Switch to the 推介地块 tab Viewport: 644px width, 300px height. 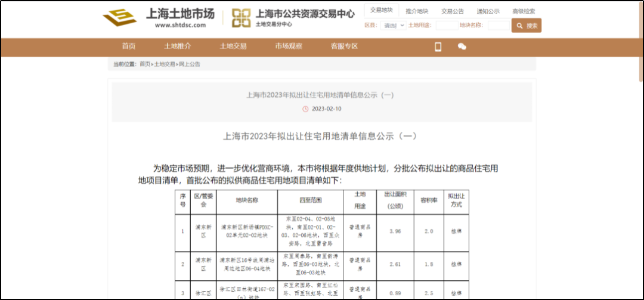417,11
